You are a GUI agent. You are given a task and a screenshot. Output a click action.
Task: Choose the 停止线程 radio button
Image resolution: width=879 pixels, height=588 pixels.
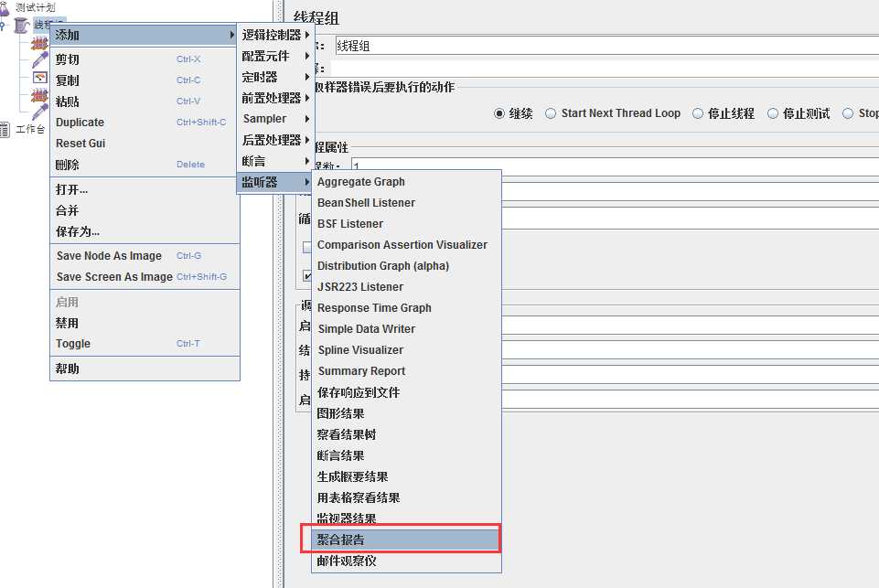pyautogui.click(x=697, y=113)
